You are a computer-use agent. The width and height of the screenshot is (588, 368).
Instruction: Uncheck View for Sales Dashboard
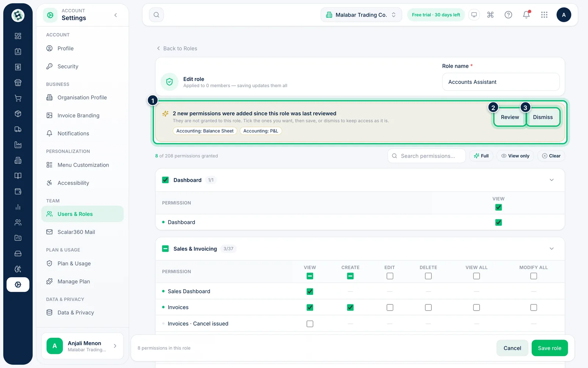[310, 291]
